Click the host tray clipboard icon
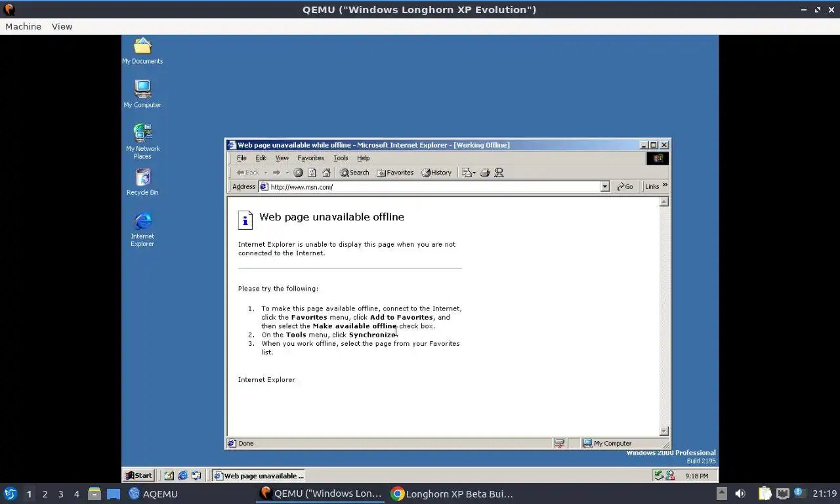The height and width of the screenshot is (504, 840). 765,493
